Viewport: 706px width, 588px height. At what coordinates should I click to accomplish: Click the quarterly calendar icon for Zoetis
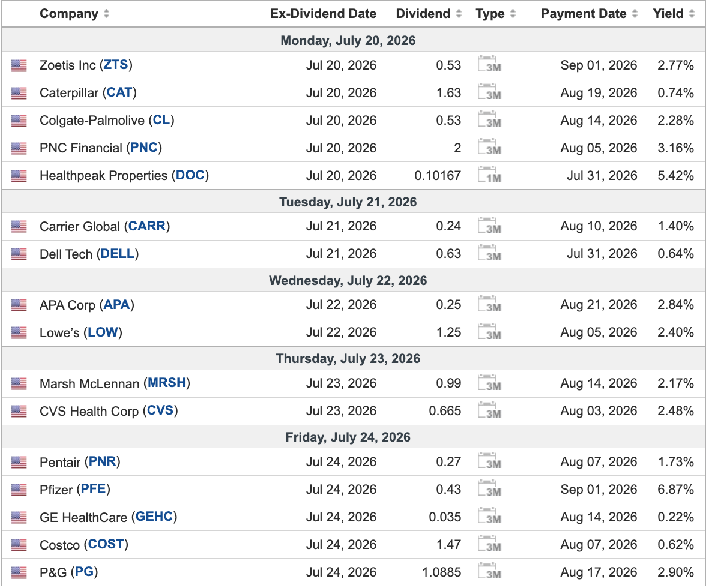pos(489,64)
